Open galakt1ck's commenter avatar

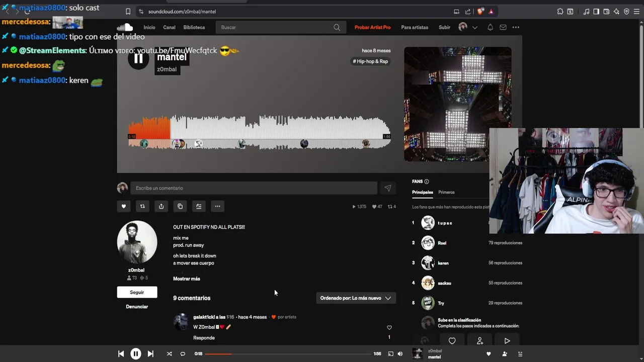tap(181, 322)
